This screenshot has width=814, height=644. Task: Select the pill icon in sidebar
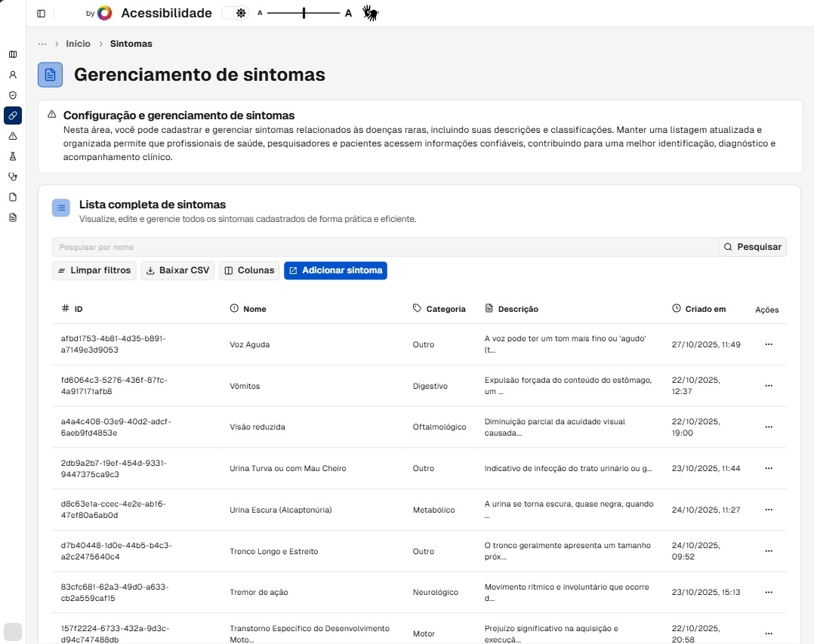click(13, 116)
